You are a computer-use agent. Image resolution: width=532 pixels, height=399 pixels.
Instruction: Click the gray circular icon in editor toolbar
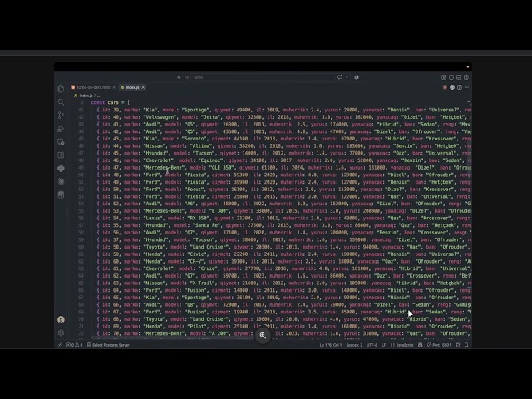[452, 87]
